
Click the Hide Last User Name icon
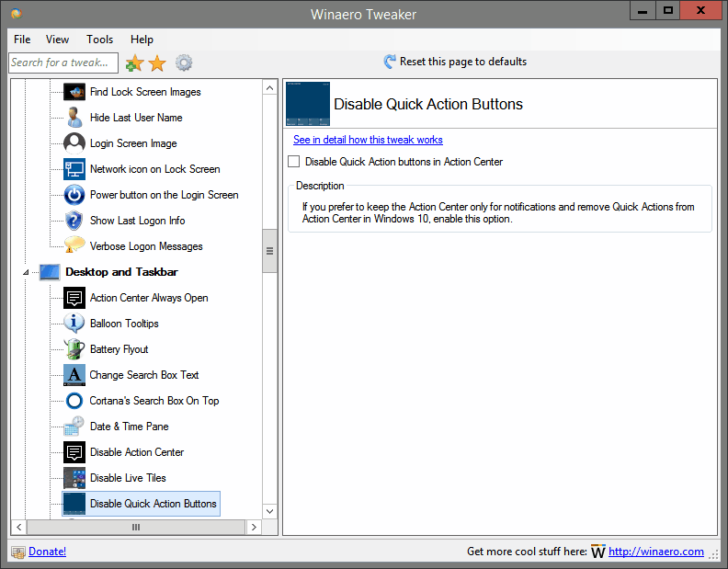pyautogui.click(x=74, y=118)
